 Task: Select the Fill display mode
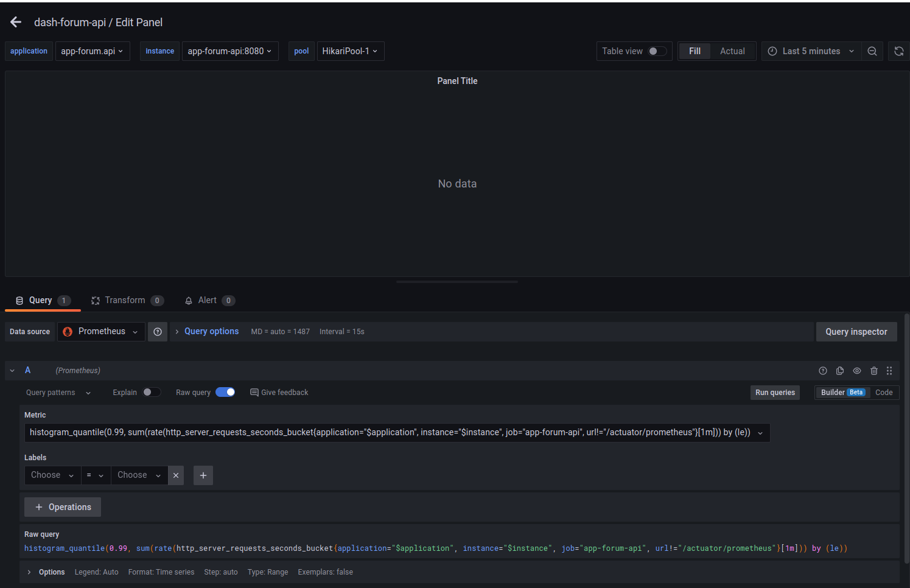695,51
